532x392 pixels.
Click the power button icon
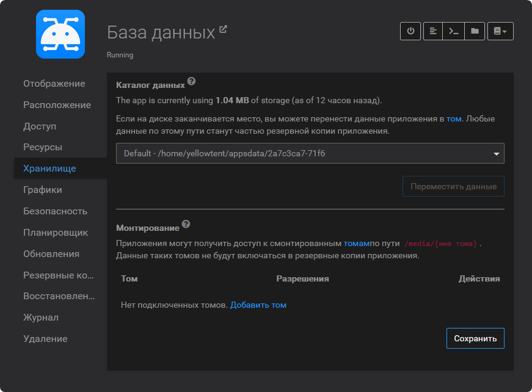pyautogui.click(x=410, y=31)
